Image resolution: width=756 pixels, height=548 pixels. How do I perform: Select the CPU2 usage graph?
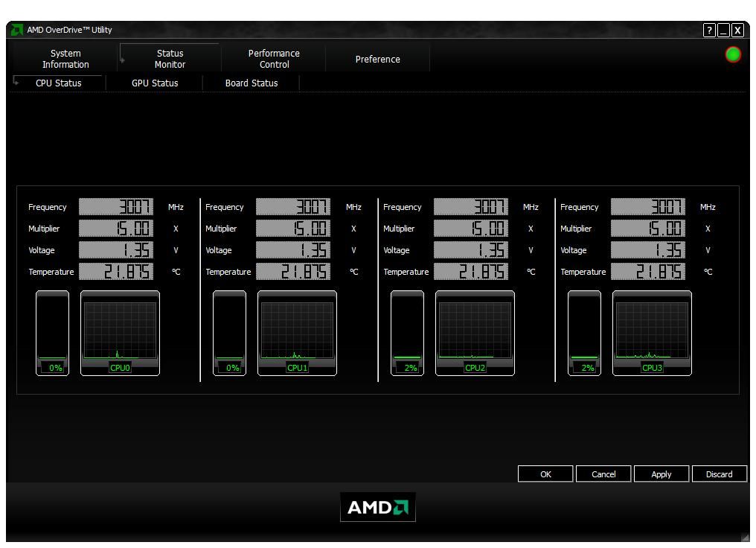(475, 333)
